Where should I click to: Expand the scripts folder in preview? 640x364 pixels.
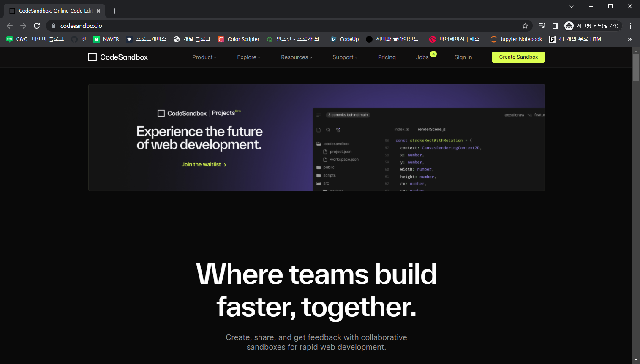click(x=326, y=175)
